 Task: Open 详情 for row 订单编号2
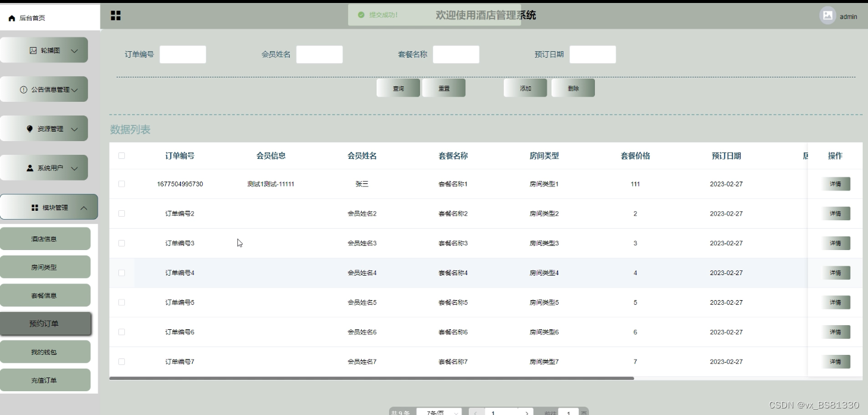pyautogui.click(x=836, y=213)
